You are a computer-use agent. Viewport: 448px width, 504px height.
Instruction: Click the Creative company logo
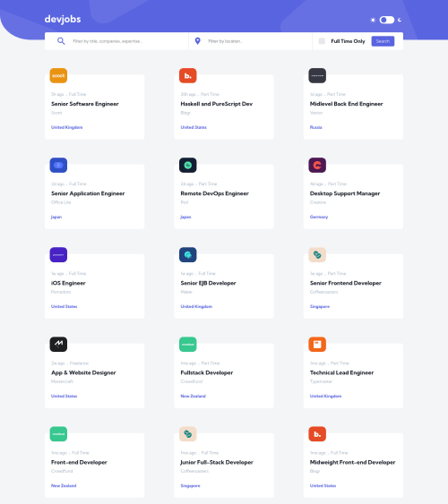[317, 166]
